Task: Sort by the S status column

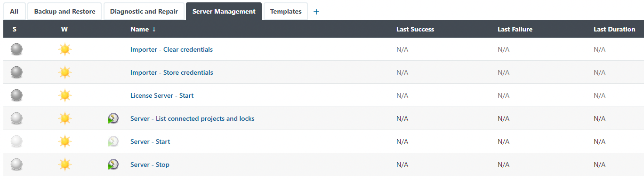Action: click(15, 29)
